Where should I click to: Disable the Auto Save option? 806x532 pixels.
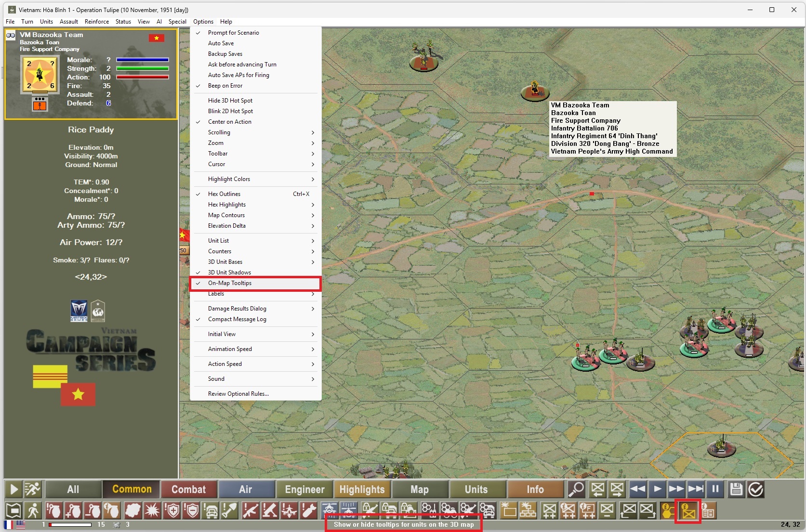221,43
